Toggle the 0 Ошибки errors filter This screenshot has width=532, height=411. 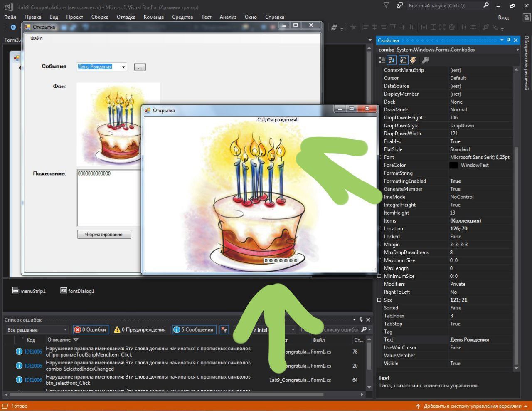coord(91,330)
